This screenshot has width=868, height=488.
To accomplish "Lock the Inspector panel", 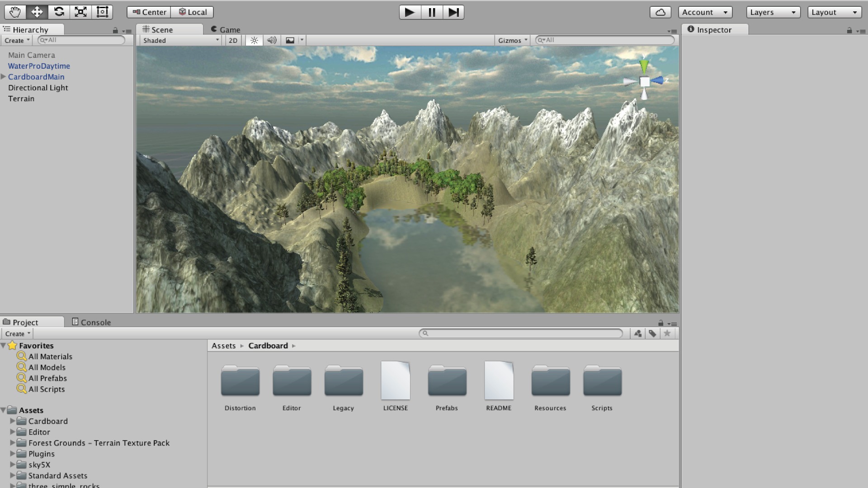I will (849, 31).
